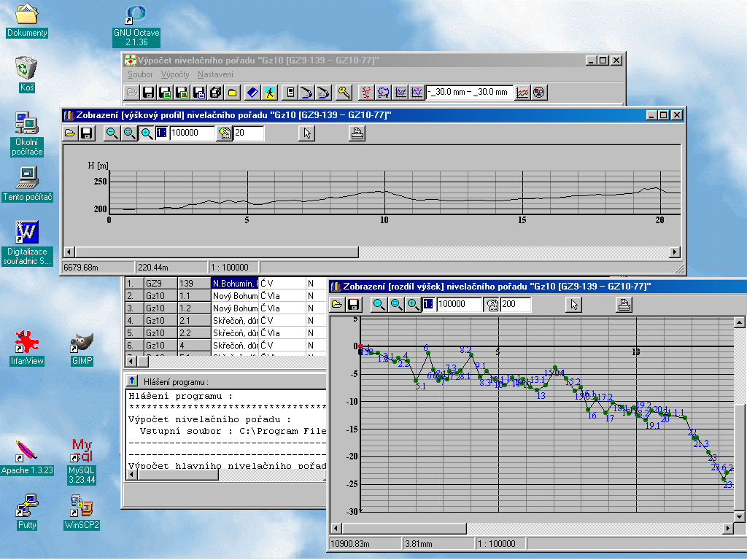The height and width of the screenshot is (560, 747).
Task: Click the print icon in height difference window
Action: click(624, 305)
